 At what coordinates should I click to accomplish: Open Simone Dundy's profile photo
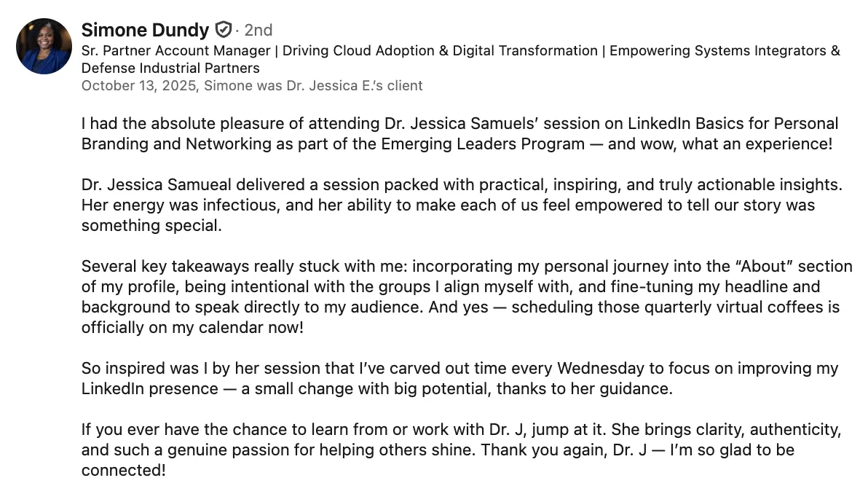[x=44, y=46]
